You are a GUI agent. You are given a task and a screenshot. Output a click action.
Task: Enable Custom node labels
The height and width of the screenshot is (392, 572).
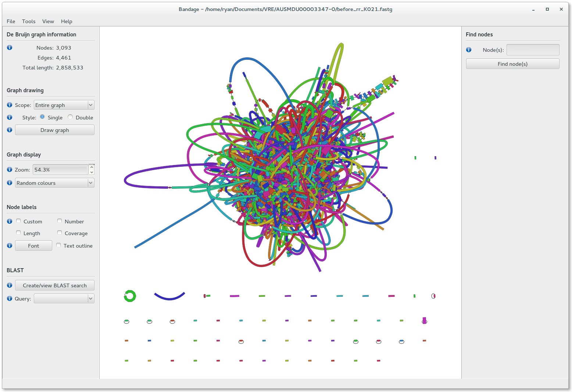[x=18, y=221]
